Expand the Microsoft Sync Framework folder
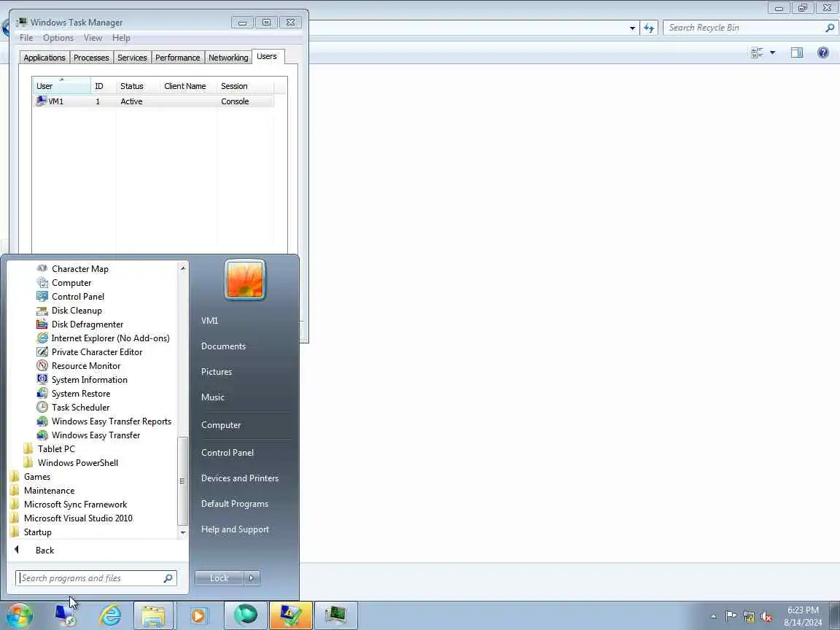Screen dimensions: 840x630 click(68, 505)
